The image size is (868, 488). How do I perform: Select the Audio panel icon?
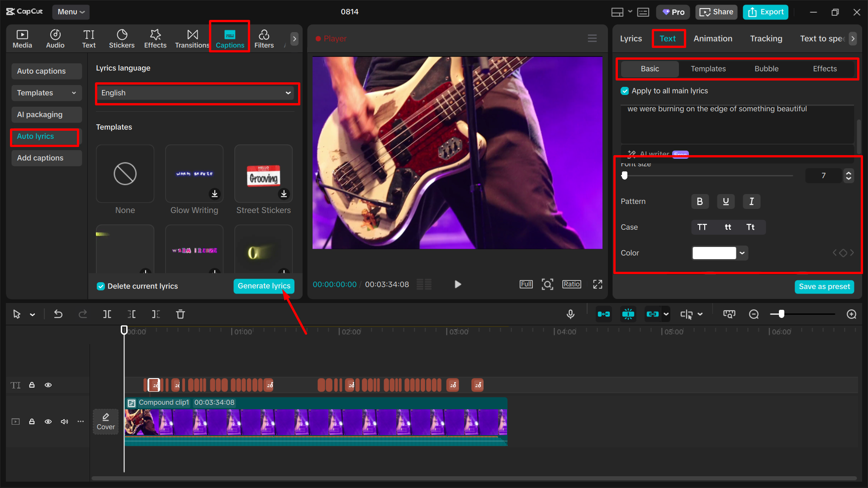tap(55, 38)
